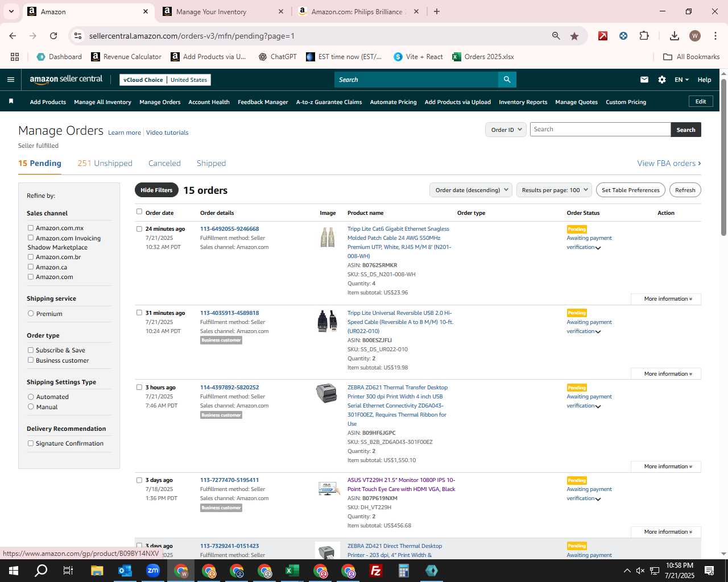The height and width of the screenshot is (582, 728).
Task: Switch to the Shipped orders tab
Action: point(211,163)
